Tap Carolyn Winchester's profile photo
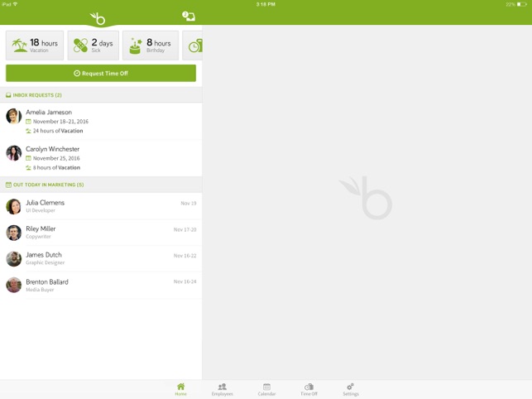The height and width of the screenshot is (399, 532). (x=14, y=153)
